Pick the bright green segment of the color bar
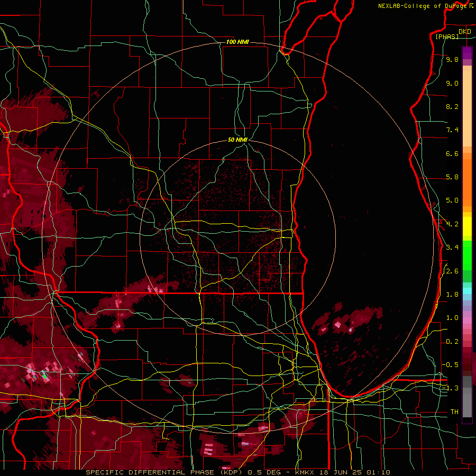This screenshot has height=476, width=476. 467,255
